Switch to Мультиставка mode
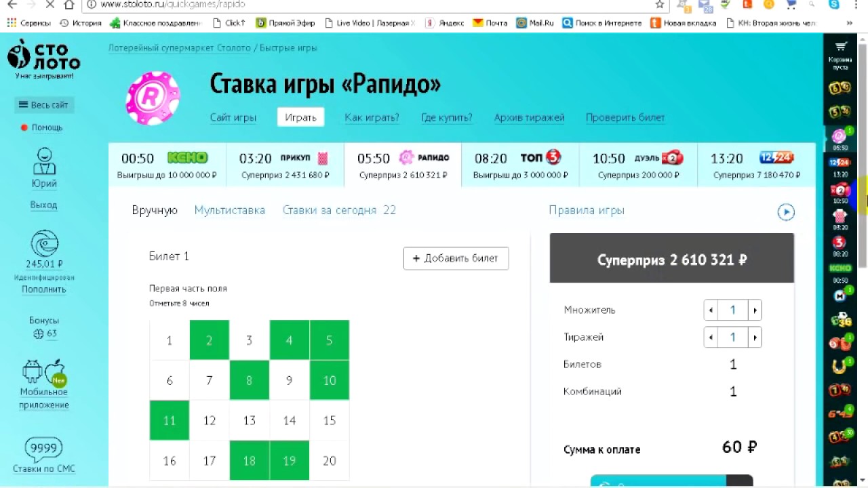The image size is (868, 488). pyautogui.click(x=230, y=210)
